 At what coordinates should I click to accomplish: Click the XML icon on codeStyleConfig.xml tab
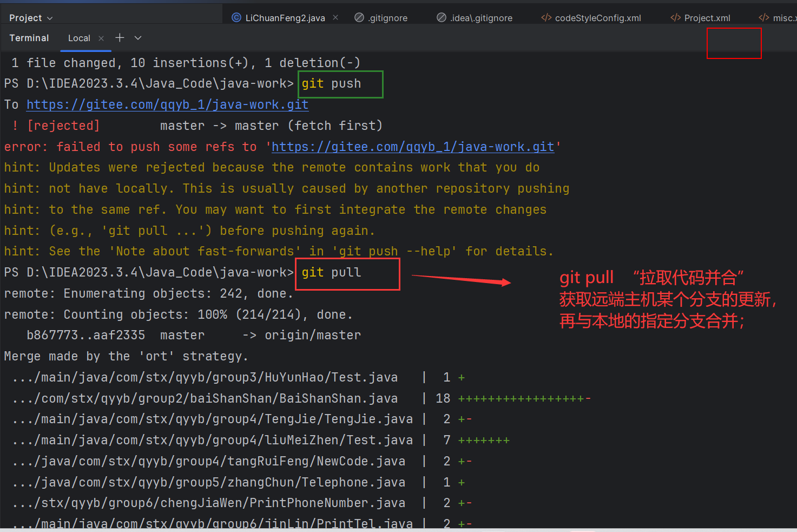pos(546,17)
